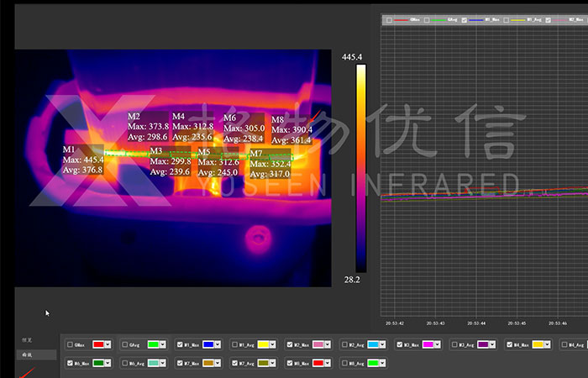588x378 pixels.
Task: Click the purple M3_Avg color swatch
Action: [483, 344]
